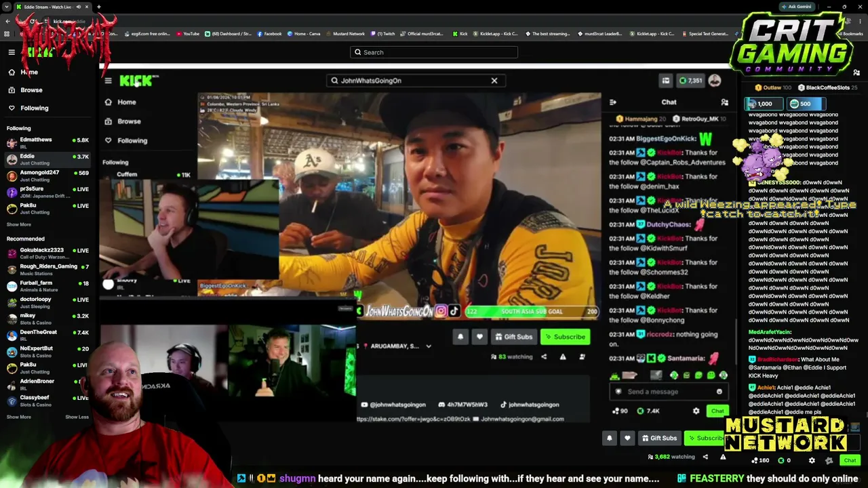
Task: Open the doctorloopy recommended channel
Action: click(x=47, y=302)
